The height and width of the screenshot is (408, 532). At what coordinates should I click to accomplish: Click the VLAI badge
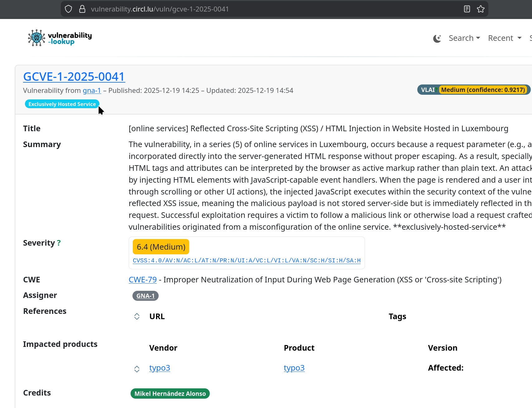(x=428, y=89)
